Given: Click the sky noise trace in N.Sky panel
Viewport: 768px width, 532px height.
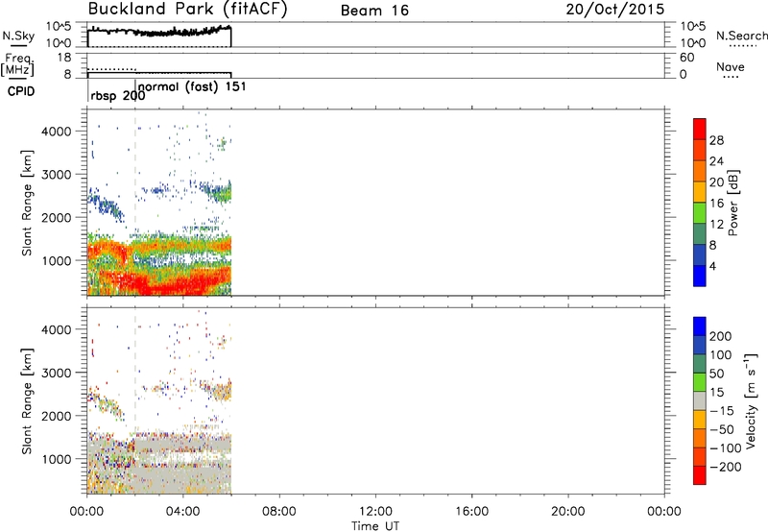Looking at the screenshot, I should click(159, 32).
